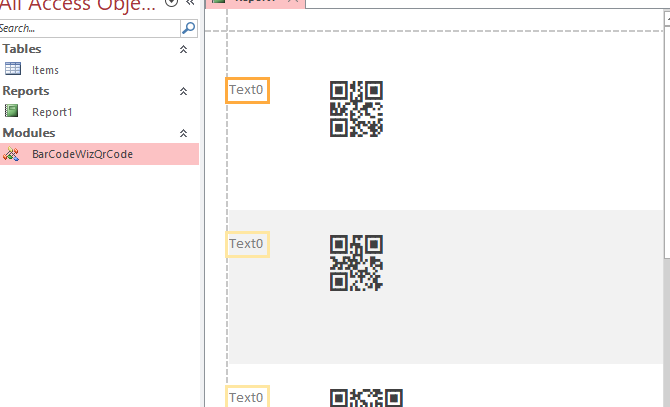Collapse the Tables group
This screenshot has height=407, width=670.
pyautogui.click(x=183, y=49)
